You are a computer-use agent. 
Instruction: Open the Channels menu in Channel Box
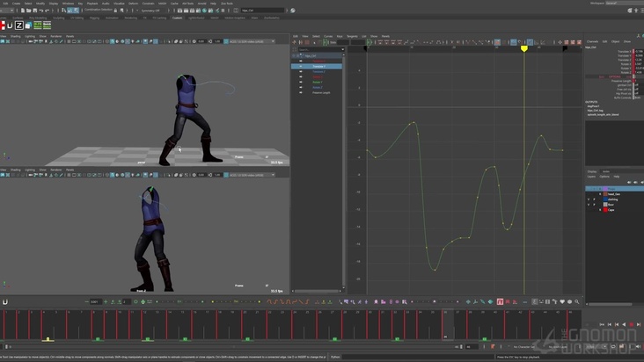pos(592,41)
